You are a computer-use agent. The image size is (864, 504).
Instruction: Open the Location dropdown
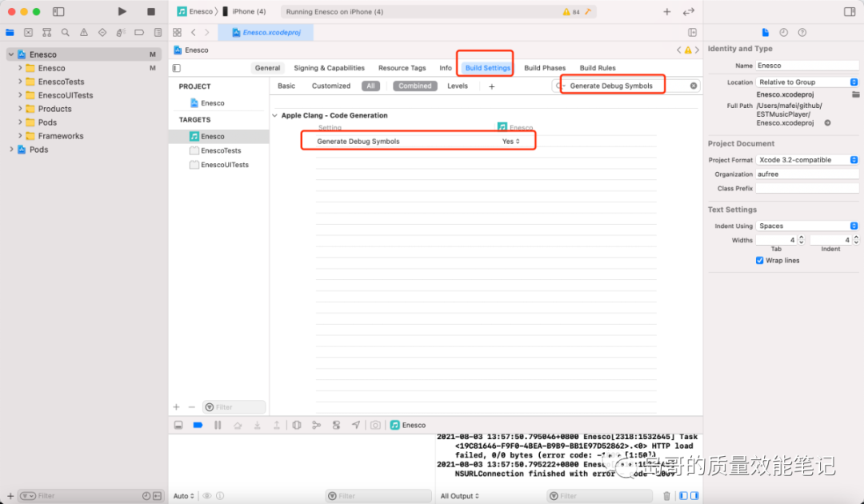pos(807,82)
